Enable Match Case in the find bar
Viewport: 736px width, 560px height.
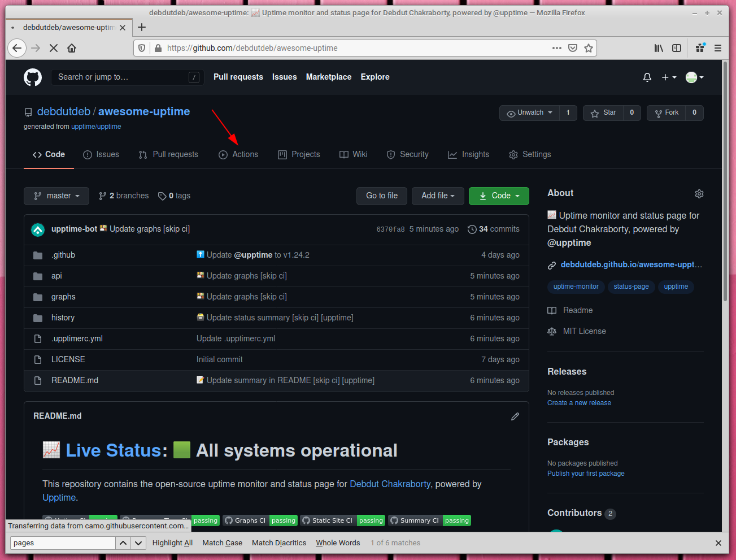coord(221,542)
